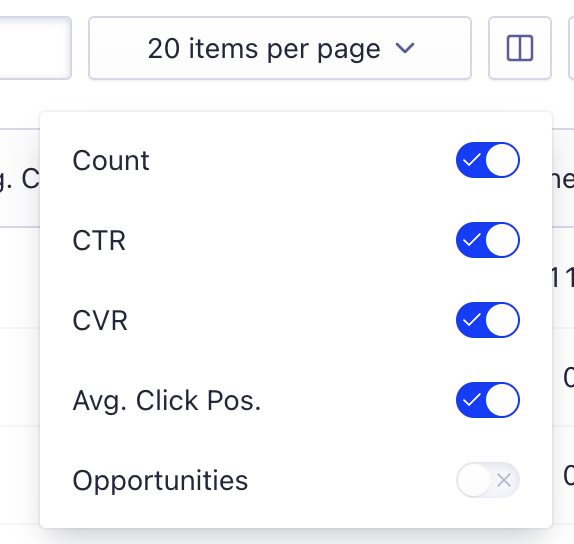The image size is (574, 544).
Task: Click the checkmark inside the Count switch
Action: tap(472, 160)
